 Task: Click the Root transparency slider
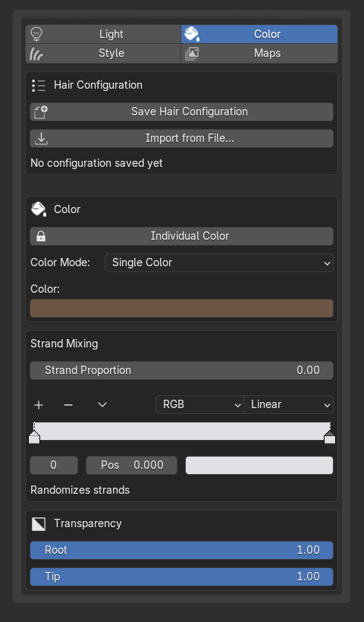pos(181,550)
